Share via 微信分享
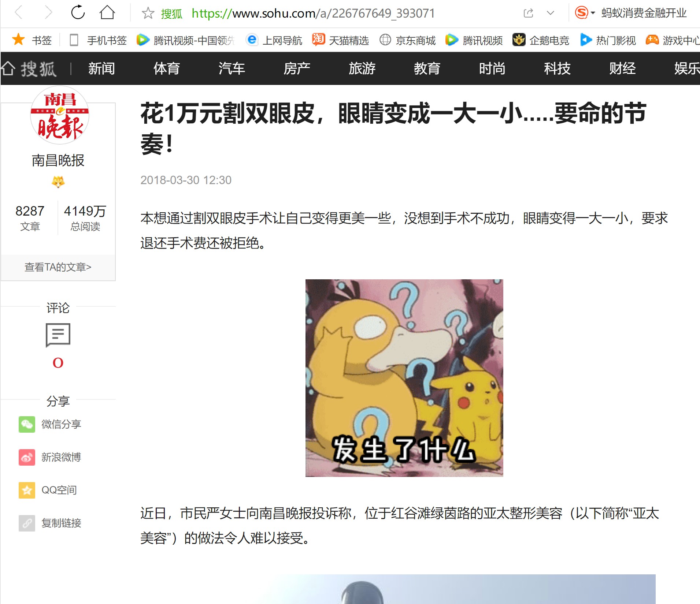This screenshot has height=604, width=700. click(50, 424)
